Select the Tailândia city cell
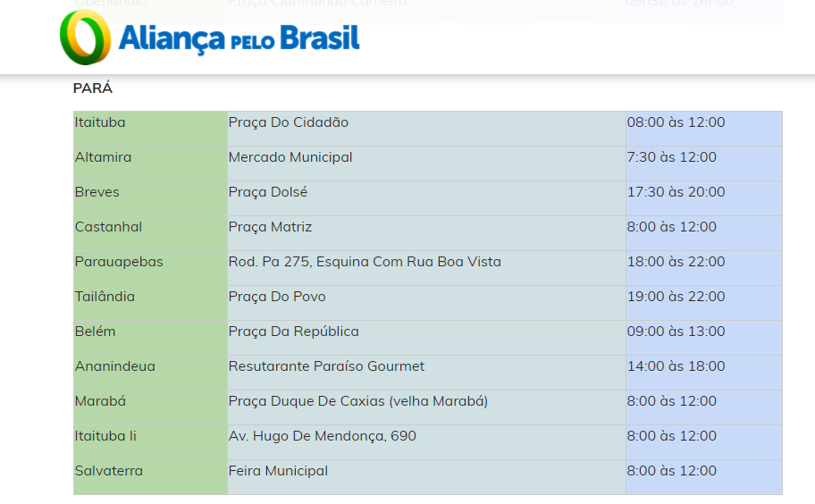The image size is (815, 504). pos(105,297)
